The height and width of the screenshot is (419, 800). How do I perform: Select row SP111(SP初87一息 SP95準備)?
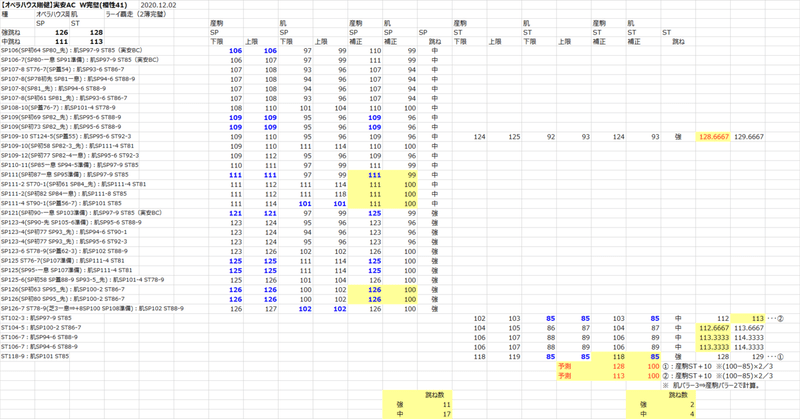click(65, 175)
